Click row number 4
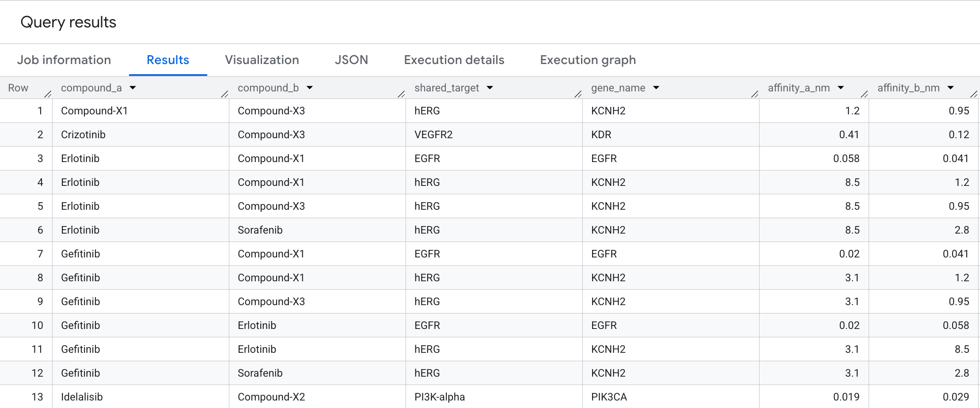 (40, 182)
